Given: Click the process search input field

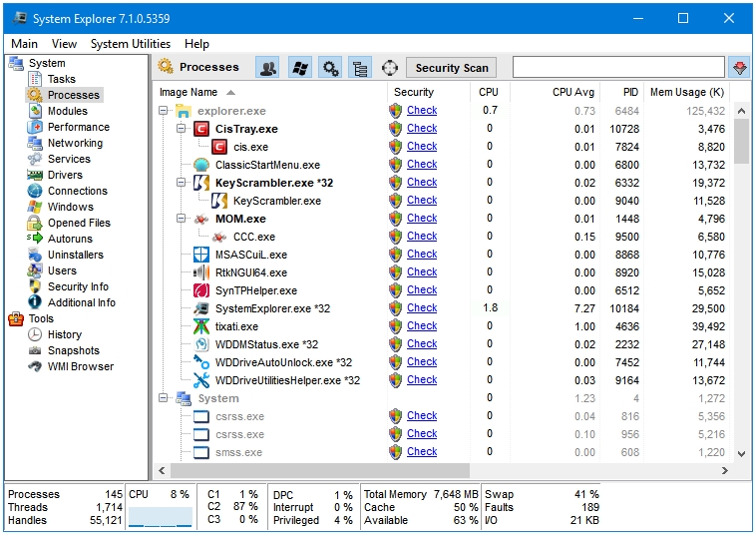Looking at the screenshot, I should (x=617, y=68).
